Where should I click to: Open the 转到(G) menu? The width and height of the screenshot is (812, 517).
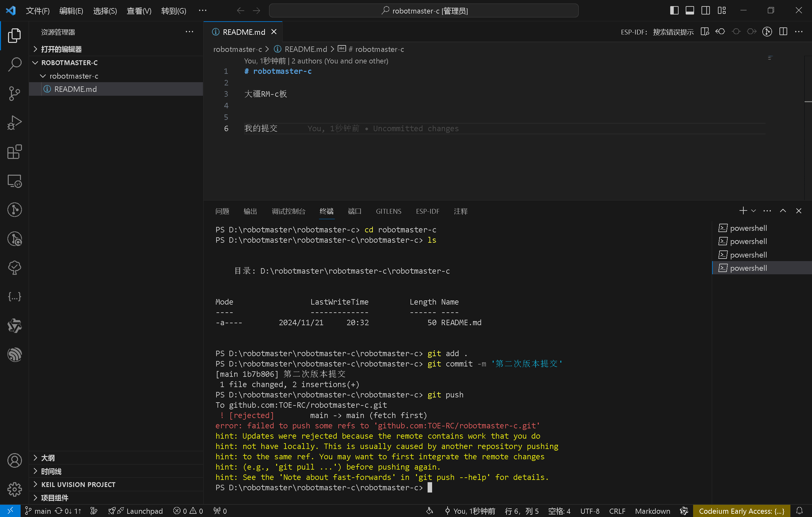coord(174,11)
